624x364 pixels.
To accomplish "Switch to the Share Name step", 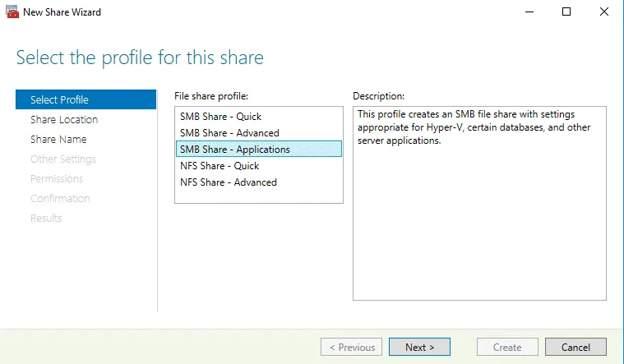I will pyautogui.click(x=58, y=140).
